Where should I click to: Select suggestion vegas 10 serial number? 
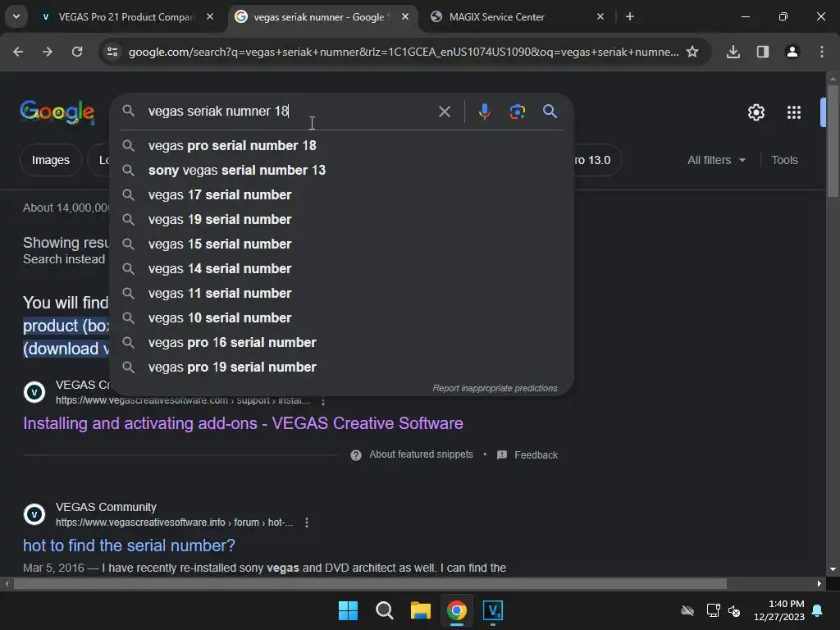point(341,318)
